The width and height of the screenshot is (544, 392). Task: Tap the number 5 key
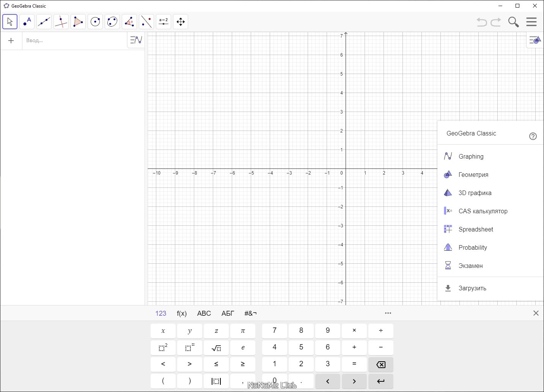coord(301,348)
